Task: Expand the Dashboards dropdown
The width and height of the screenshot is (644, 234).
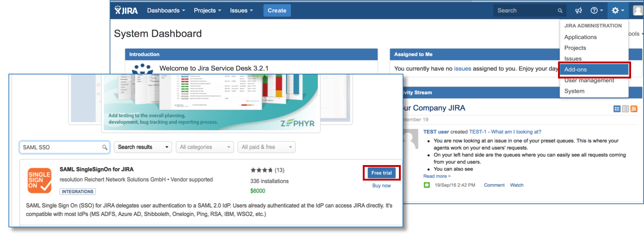Action: [x=166, y=11]
